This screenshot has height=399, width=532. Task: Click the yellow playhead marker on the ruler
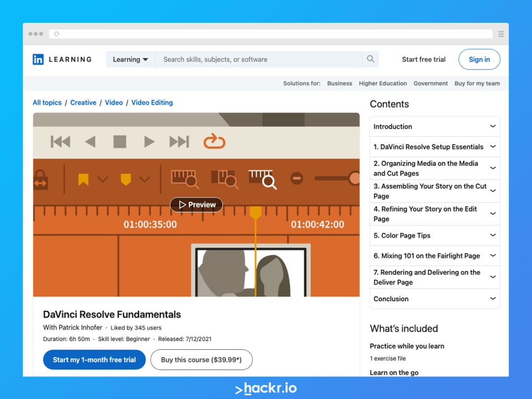coord(255,212)
